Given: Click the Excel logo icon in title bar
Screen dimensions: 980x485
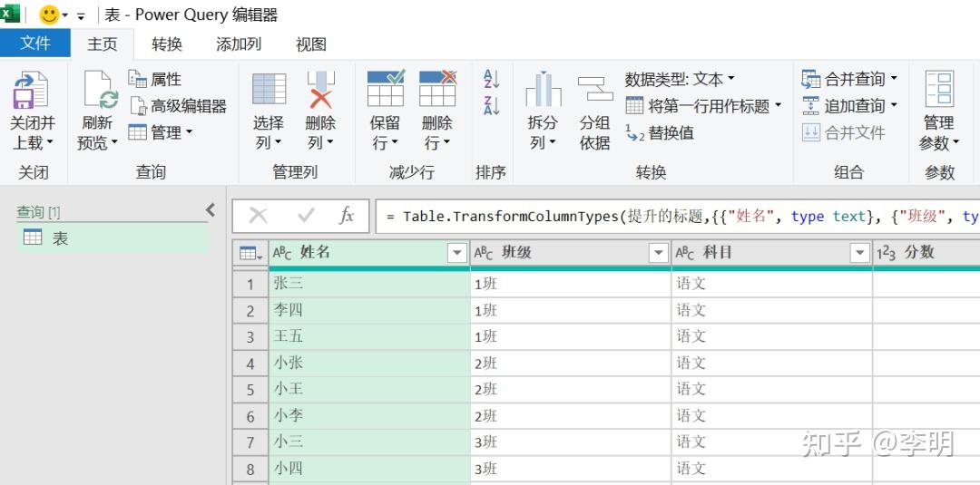Looking at the screenshot, I should [x=10, y=13].
